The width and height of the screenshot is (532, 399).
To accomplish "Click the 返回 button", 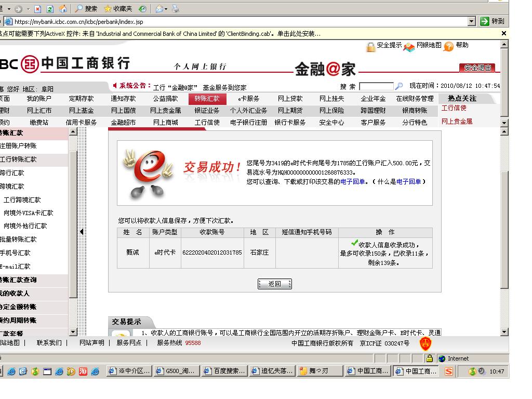I will [x=274, y=284].
